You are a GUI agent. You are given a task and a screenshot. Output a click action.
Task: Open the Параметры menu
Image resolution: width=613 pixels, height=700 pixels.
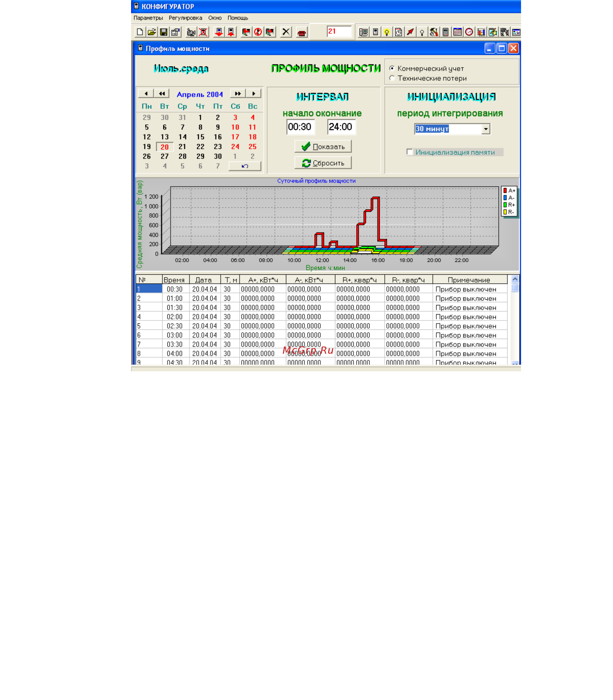pos(148,18)
